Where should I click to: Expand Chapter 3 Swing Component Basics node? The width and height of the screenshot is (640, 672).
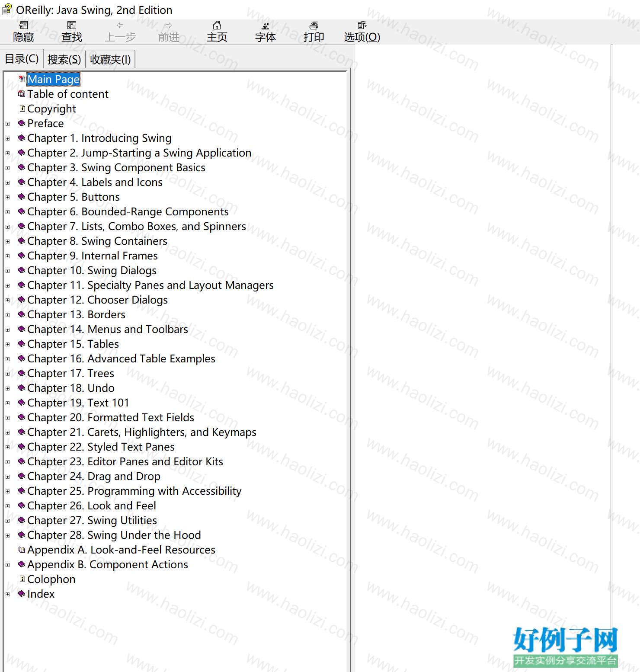(7, 168)
